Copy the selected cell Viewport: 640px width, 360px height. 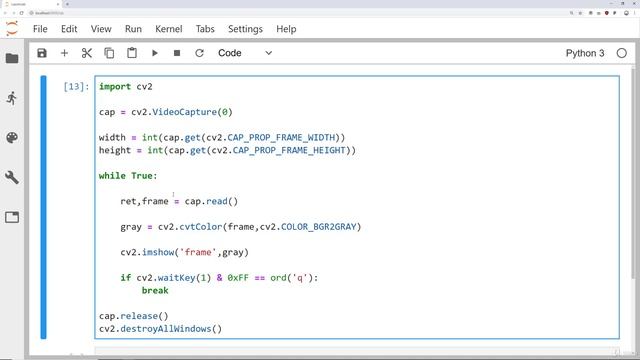109,53
